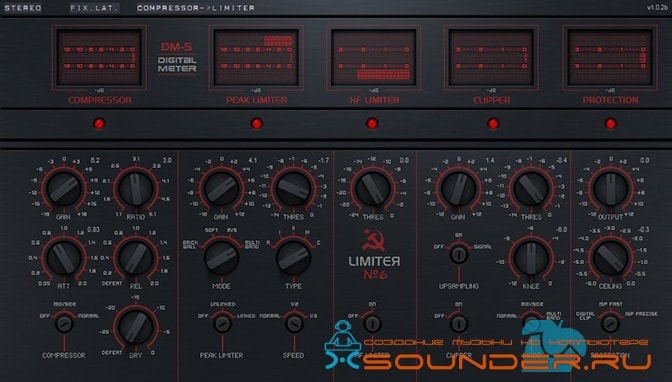Click the COMPRESSOR meter title label
672x382 pixels.
tap(99, 100)
